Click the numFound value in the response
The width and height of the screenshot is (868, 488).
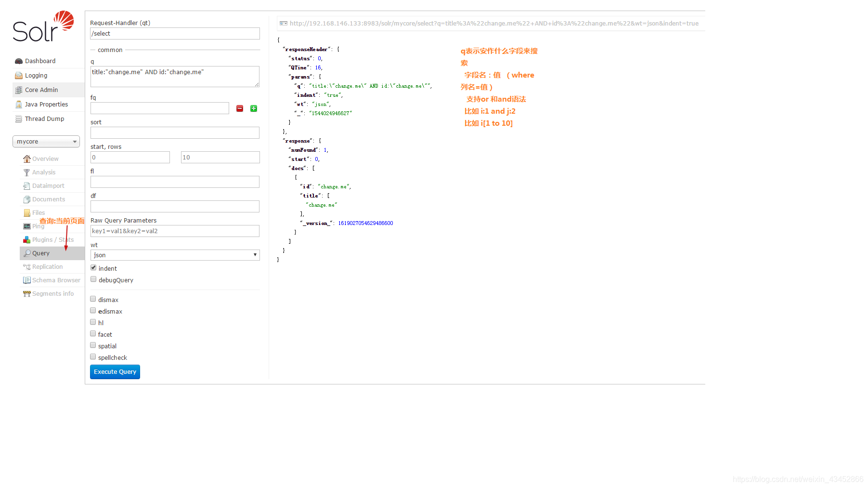coord(325,150)
